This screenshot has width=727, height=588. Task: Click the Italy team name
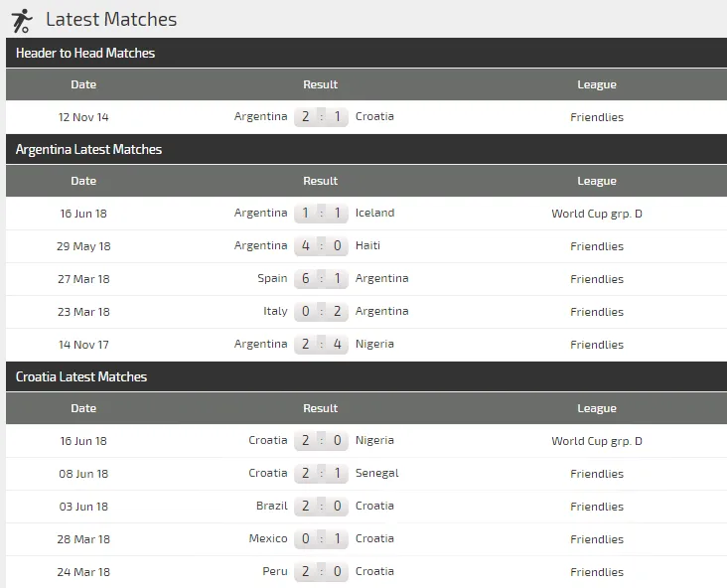(x=275, y=311)
